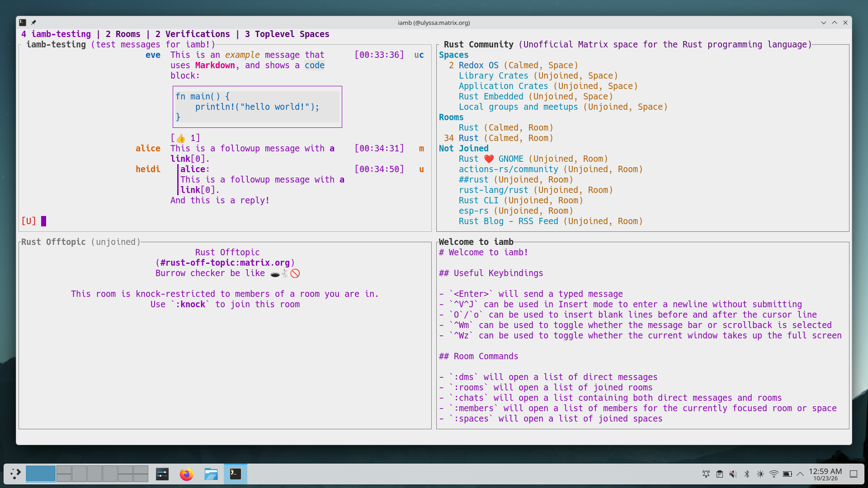Open the Wi-Fi network tray icon
The height and width of the screenshot is (488, 868).
pyautogui.click(x=774, y=474)
